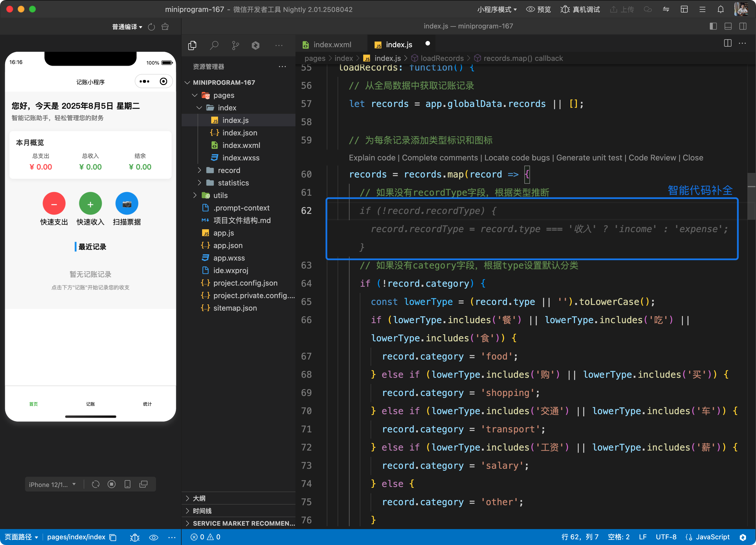The height and width of the screenshot is (545, 756).
Task: Click the Explain code link
Action: pyautogui.click(x=372, y=158)
